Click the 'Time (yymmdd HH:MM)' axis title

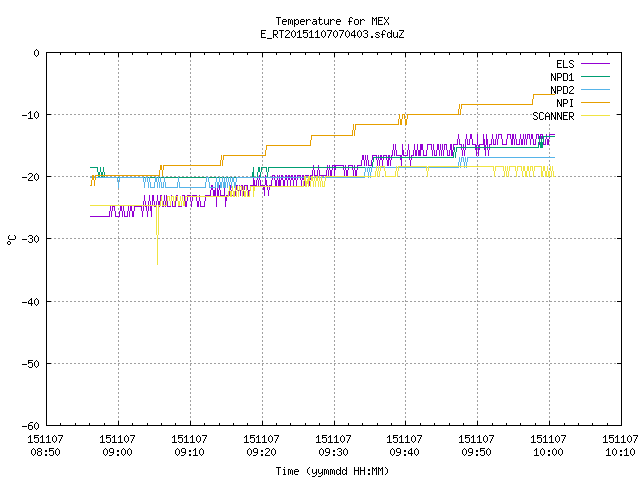tap(332, 471)
